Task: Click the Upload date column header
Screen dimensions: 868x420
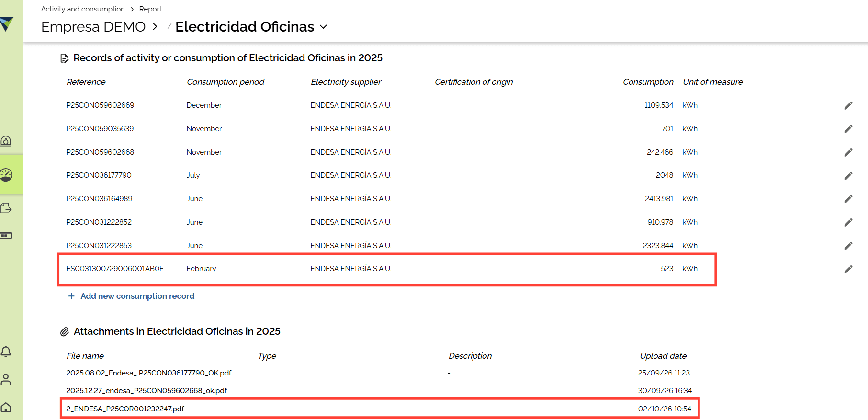Action: 663,356
